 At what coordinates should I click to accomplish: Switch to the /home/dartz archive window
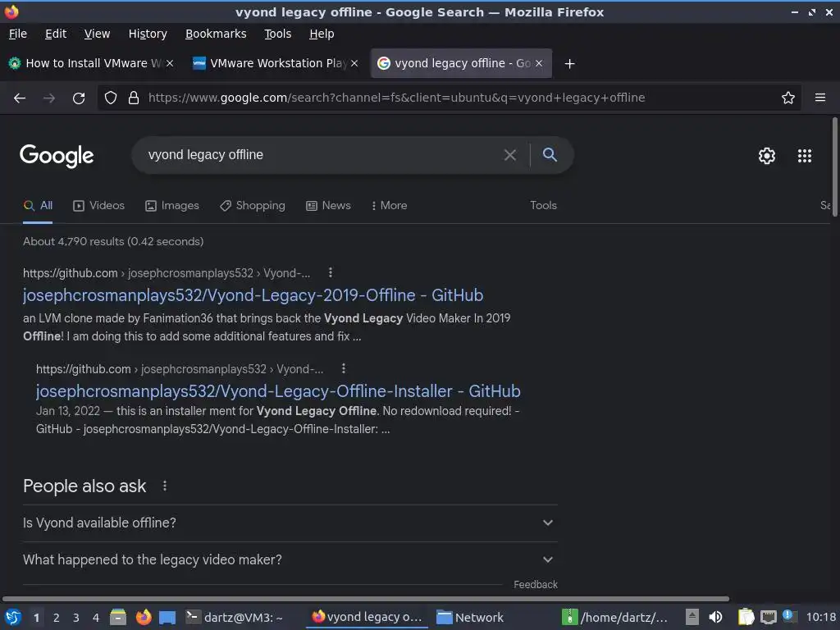615,618
